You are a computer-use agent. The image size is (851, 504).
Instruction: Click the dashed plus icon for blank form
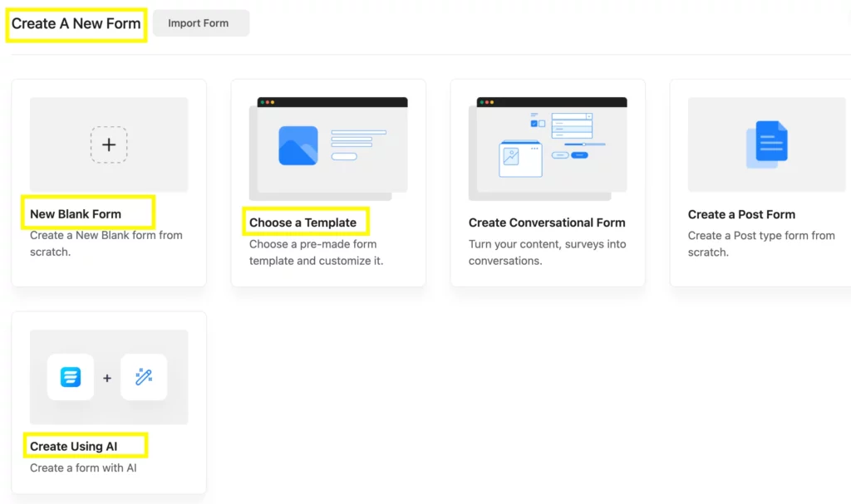point(109,144)
